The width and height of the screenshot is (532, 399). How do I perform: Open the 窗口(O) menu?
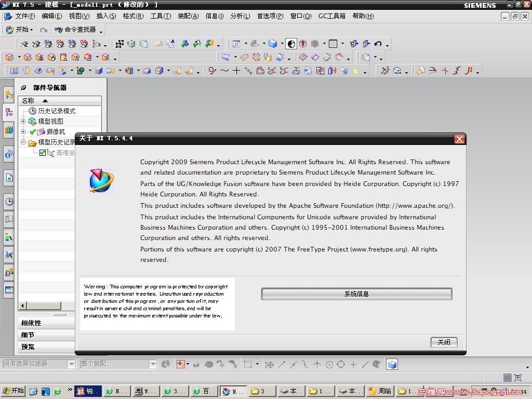pyautogui.click(x=301, y=16)
